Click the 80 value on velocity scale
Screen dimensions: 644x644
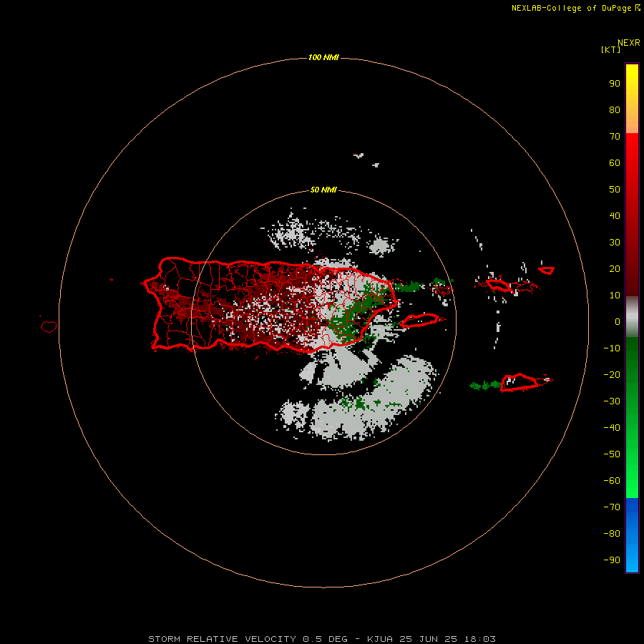(x=615, y=110)
